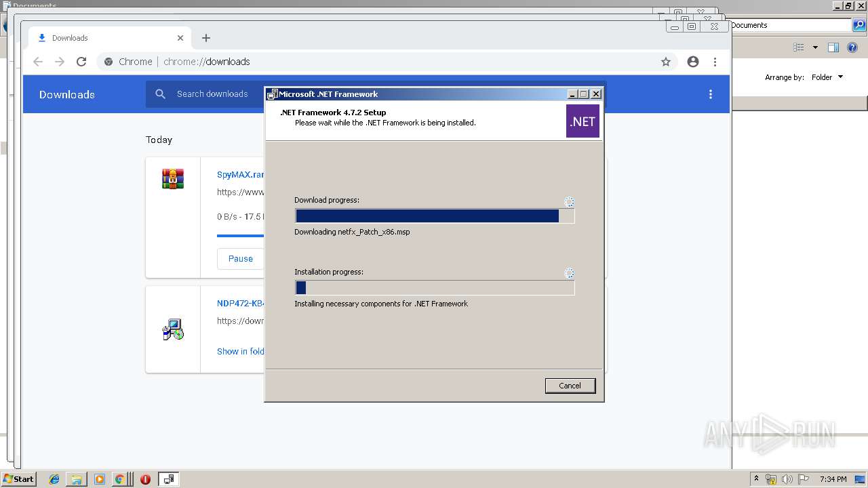Image resolution: width=868 pixels, height=488 pixels.
Task: Open the Action Center flag icon
Action: pos(803,479)
